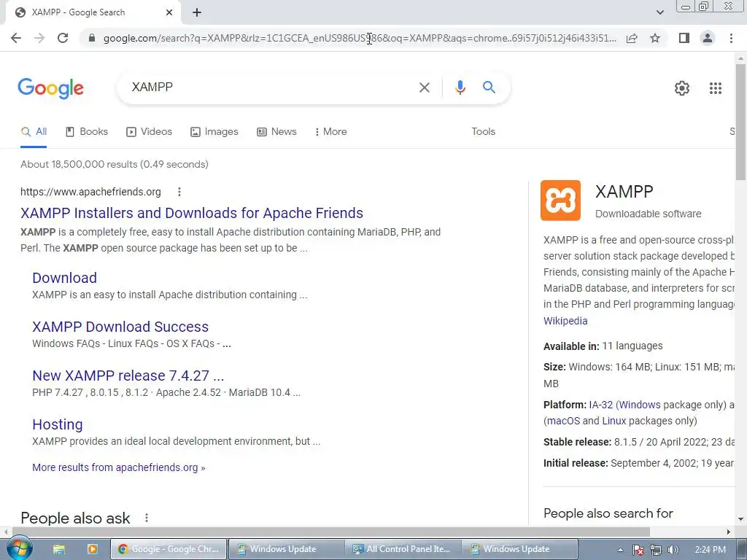Open a new tab with the plus icon

197,12
